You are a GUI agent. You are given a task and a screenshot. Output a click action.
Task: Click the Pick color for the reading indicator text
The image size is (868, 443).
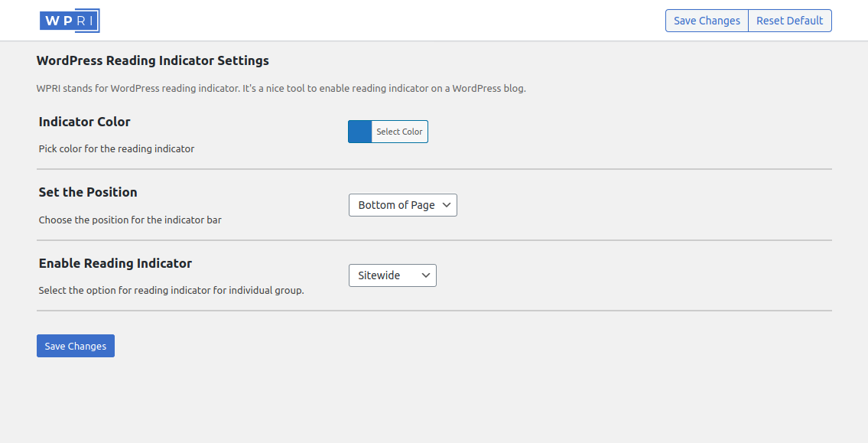tap(116, 149)
